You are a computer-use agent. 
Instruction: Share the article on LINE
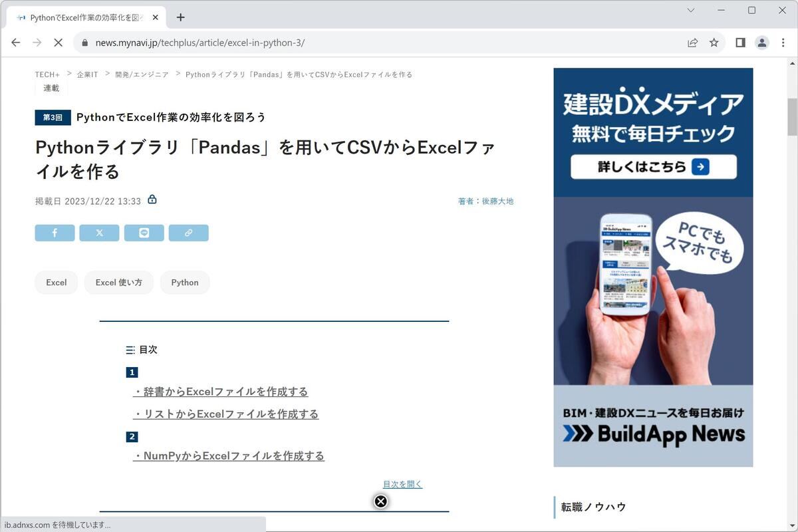point(144,233)
